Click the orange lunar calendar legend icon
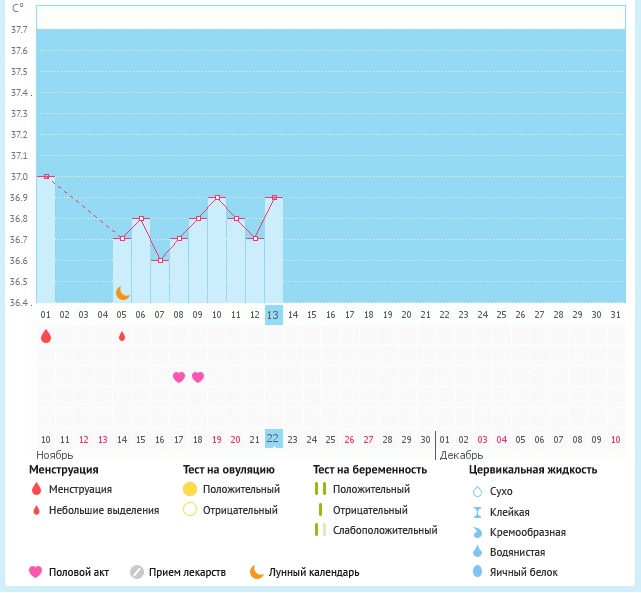The width and height of the screenshot is (641, 593). point(256,572)
